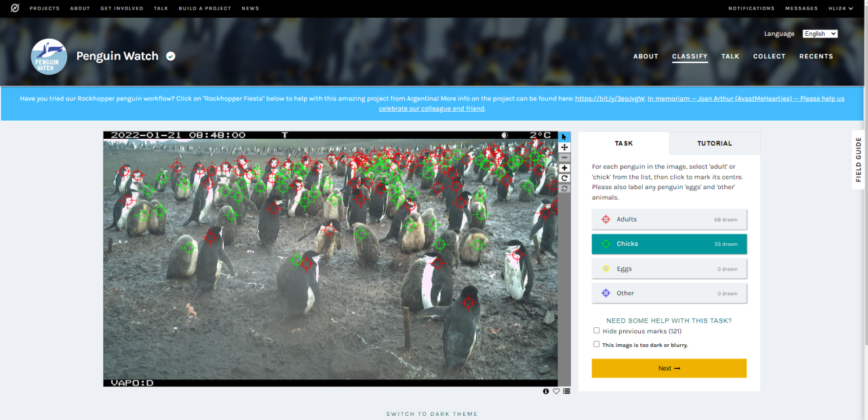The image size is (868, 420).
Task: Click the red Adults crosshair icon
Action: pyautogui.click(x=606, y=219)
